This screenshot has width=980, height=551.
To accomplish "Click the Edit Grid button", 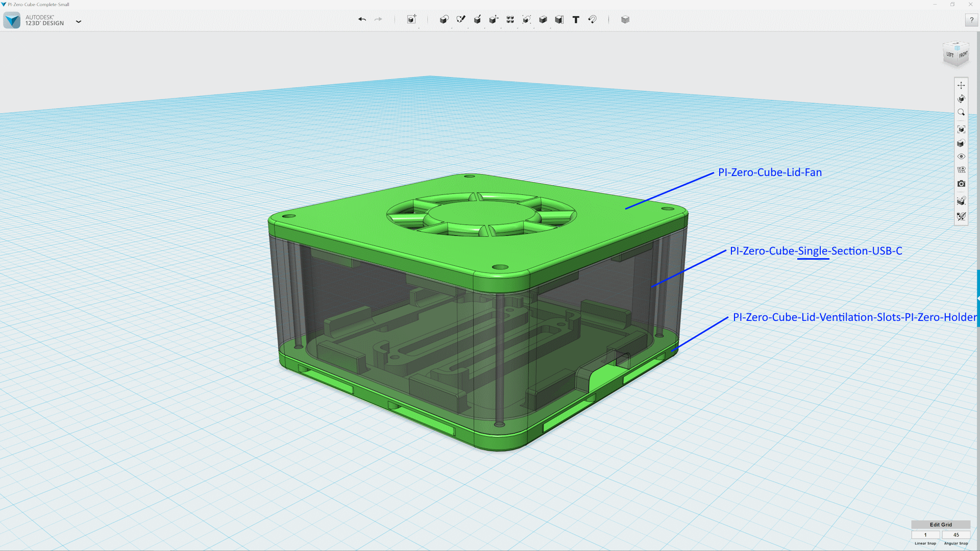I will pyautogui.click(x=941, y=524).
